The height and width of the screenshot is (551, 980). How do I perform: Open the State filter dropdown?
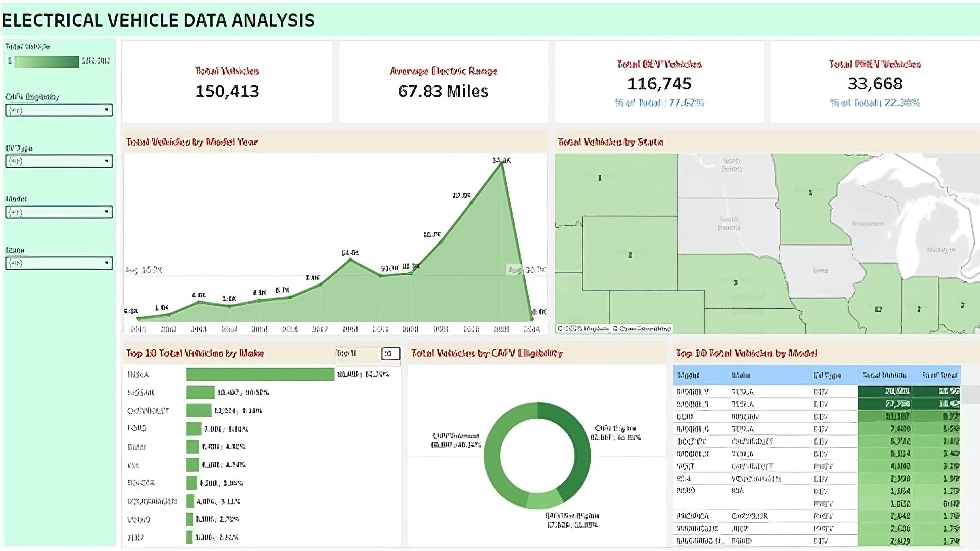(59, 263)
